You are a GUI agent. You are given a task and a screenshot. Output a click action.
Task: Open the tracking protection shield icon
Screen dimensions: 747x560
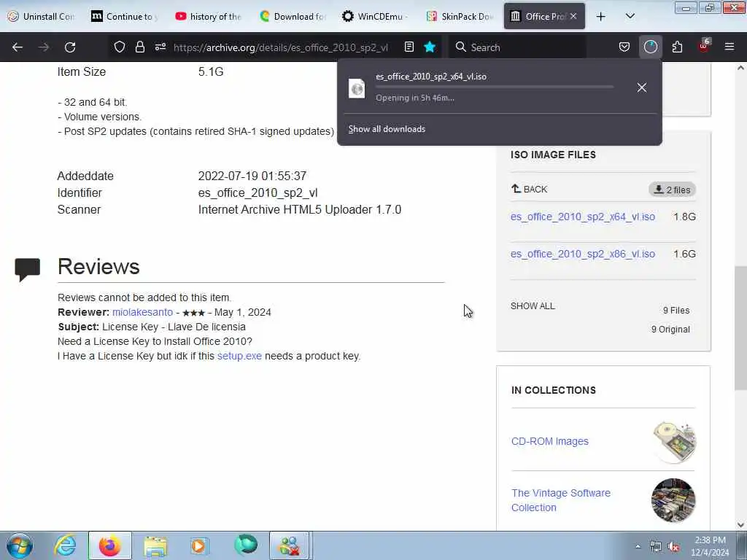point(120,47)
